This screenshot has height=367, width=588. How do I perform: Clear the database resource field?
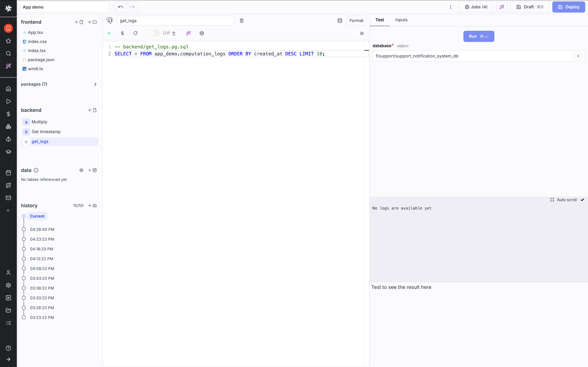[x=578, y=56]
